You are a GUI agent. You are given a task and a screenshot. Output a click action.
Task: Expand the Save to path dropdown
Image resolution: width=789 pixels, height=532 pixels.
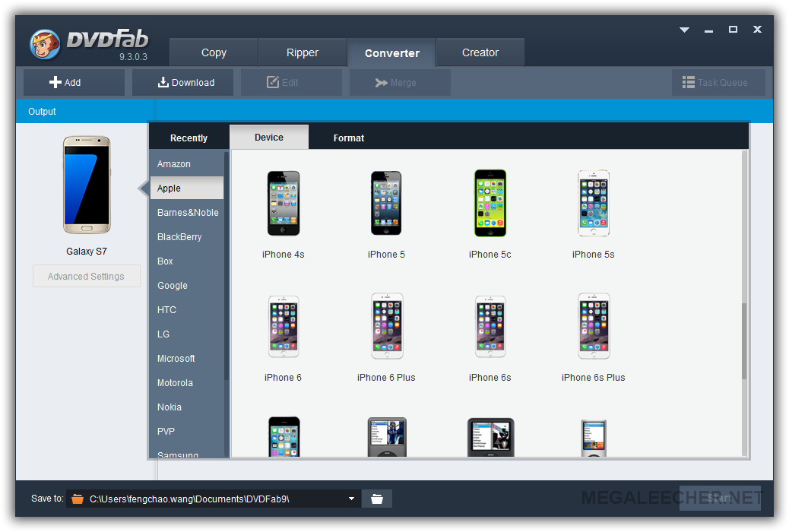351,499
